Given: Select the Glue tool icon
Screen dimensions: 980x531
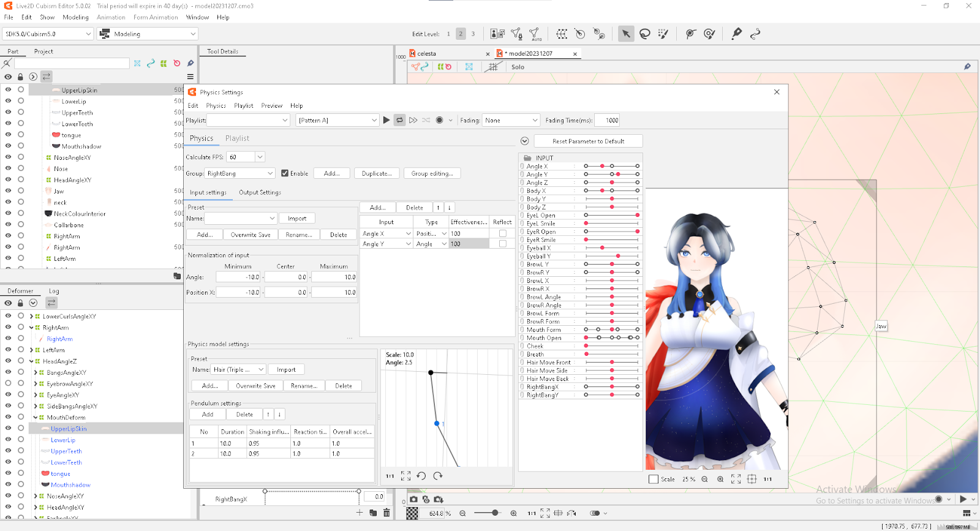Looking at the screenshot, I should [x=737, y=34].
